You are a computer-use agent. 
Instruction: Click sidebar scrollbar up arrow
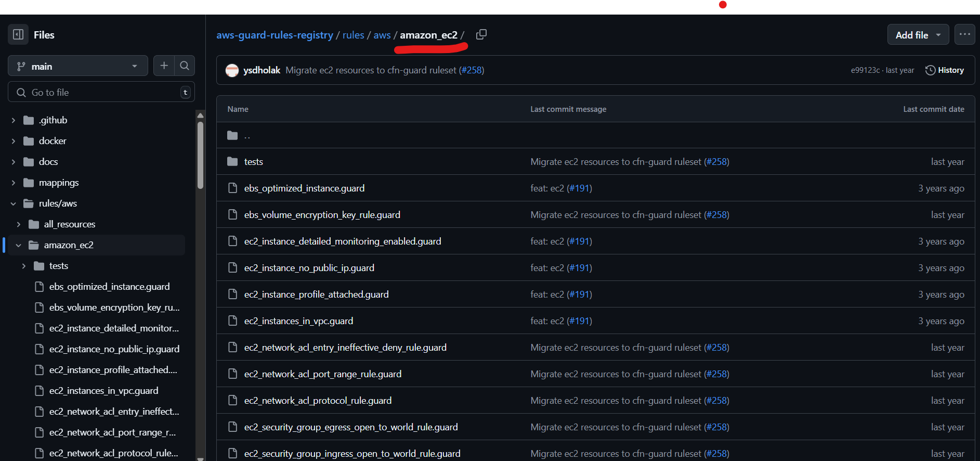pyautogui.click(x=200, y=116)
